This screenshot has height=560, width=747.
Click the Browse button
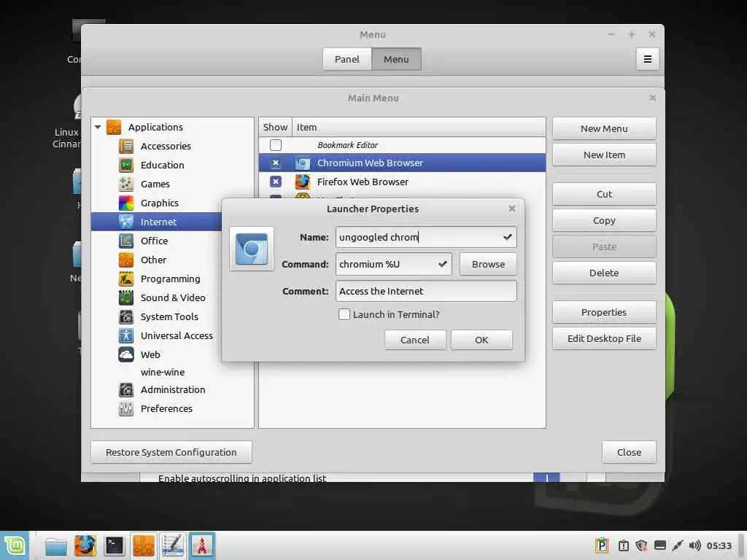tap(488, 264)
